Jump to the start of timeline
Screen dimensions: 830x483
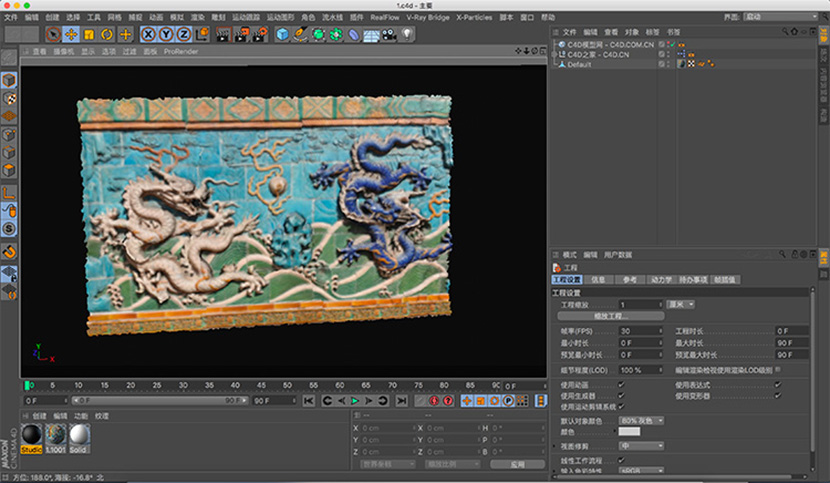pyautogui.click(x=309, y=401)
